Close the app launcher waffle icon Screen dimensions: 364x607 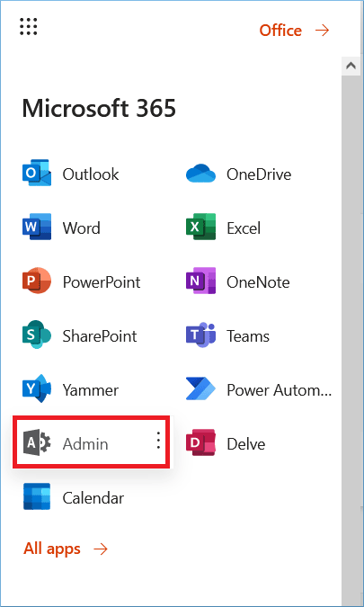coord(28,27)
